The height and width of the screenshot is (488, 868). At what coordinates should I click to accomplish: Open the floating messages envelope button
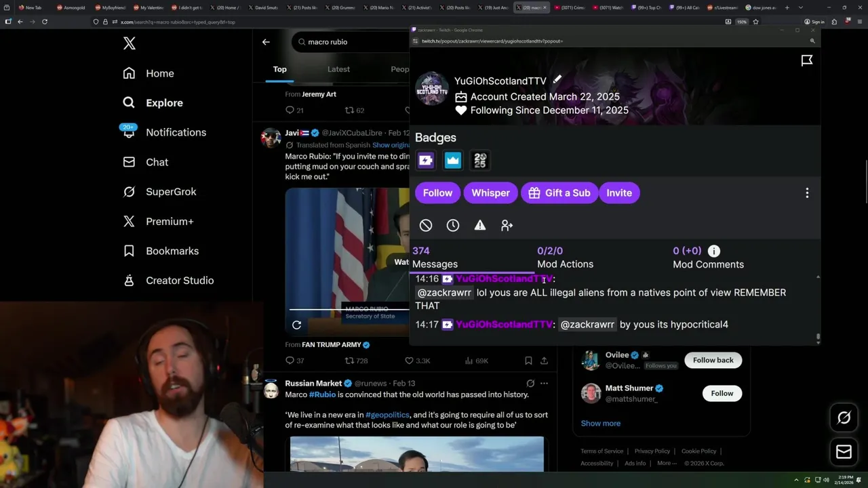(844, 452)
